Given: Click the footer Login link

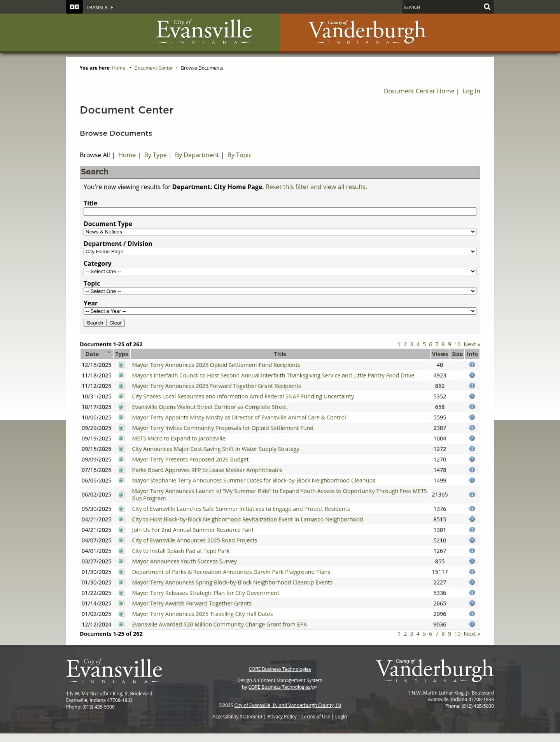Looking at the screenshot, I should (341, 717).
